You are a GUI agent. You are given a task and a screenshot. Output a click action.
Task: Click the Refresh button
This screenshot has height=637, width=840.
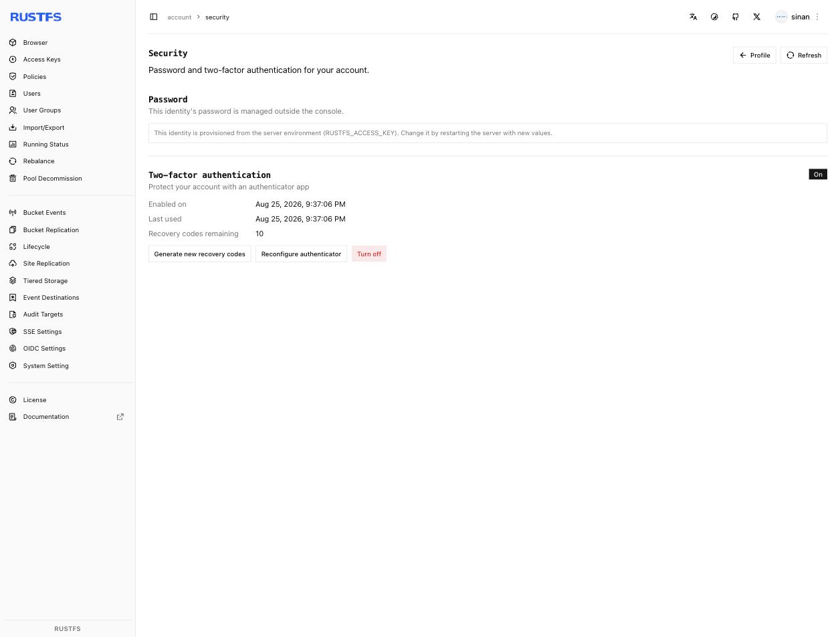(x=804, y=55)
